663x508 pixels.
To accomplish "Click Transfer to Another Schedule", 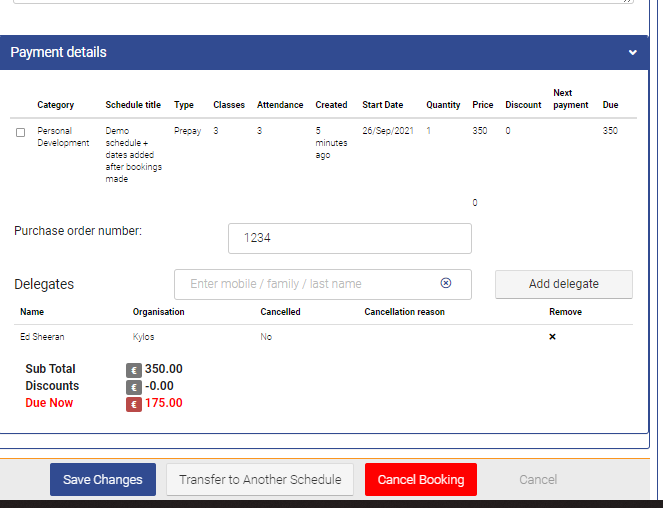I will (260, 480).
